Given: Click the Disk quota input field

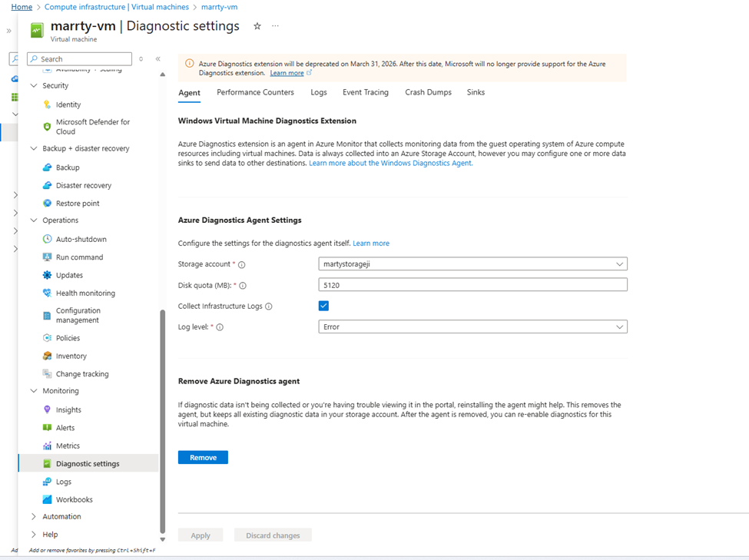Looking at the screenshot, I should point(472,285).
